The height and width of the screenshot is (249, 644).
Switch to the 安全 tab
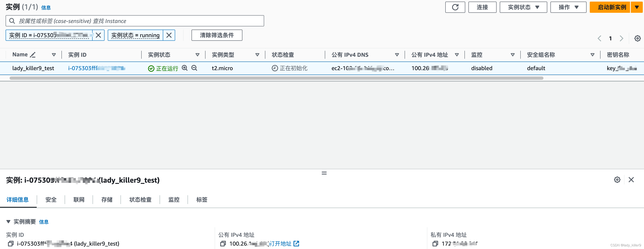tap(51, 200)
